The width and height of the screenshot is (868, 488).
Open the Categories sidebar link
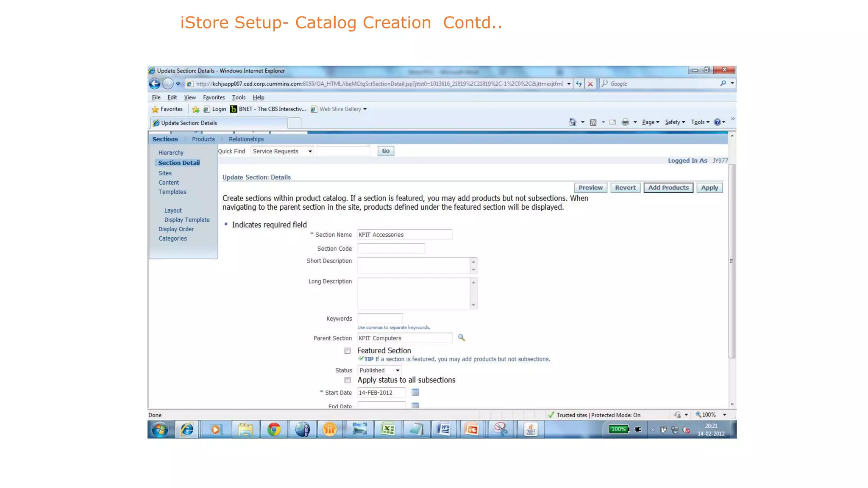point(172,238)
